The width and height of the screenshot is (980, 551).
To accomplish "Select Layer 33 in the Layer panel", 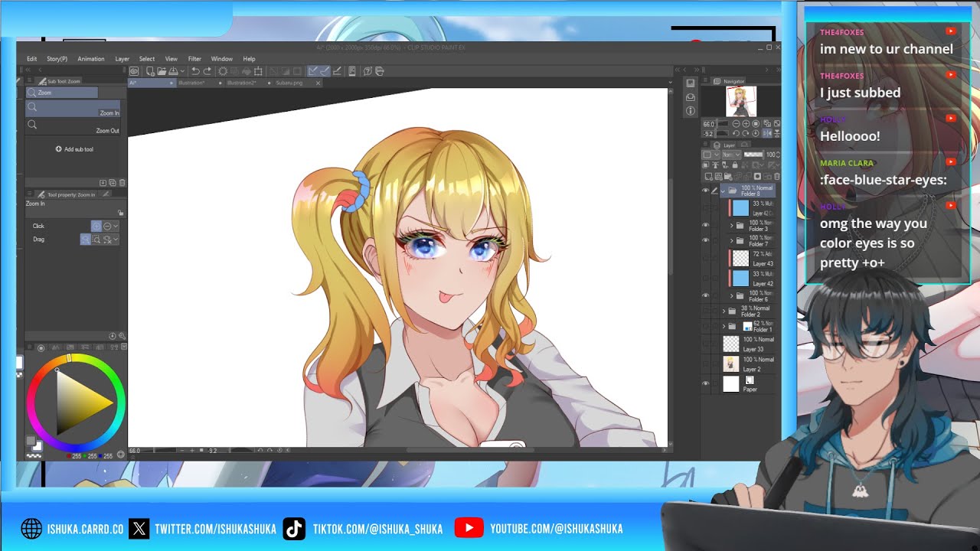I will (x=749, y=345).
